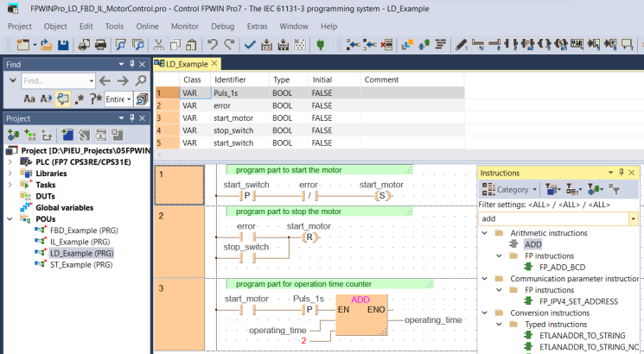The width and height of the screenshot is (644, 354).
Task: Toggle the Match case (Aa) option
Action: click(29, 99)
